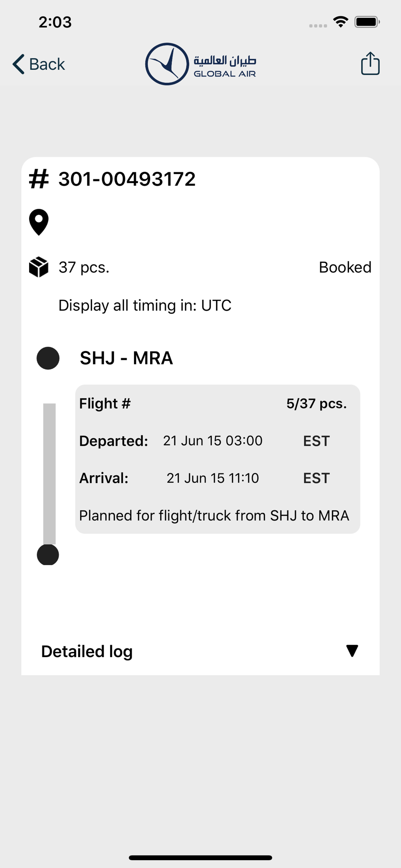This screenshot has width=401, height=868.
Task: Select the SHJ - MRA route heading
Action: (126, 358)
